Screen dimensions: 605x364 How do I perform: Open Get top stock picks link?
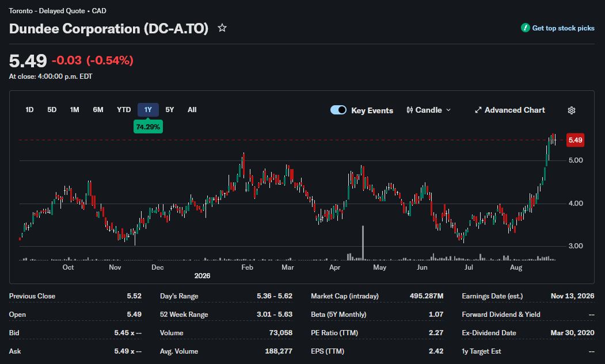(563, 28)
